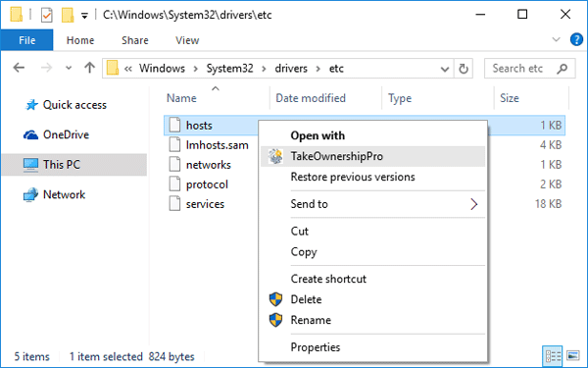The image size is (588, 368).
Task: Switch to details view button
Action: [553, 355]
